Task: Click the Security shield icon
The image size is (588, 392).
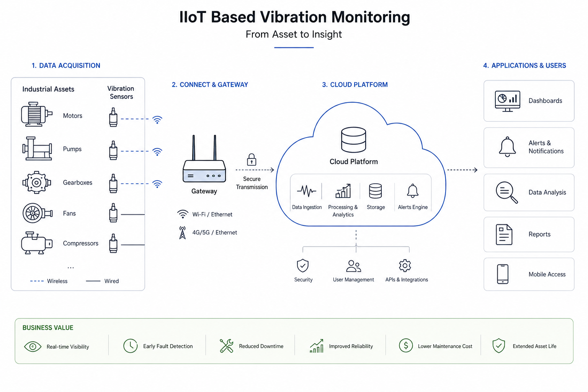Action: 303,265
